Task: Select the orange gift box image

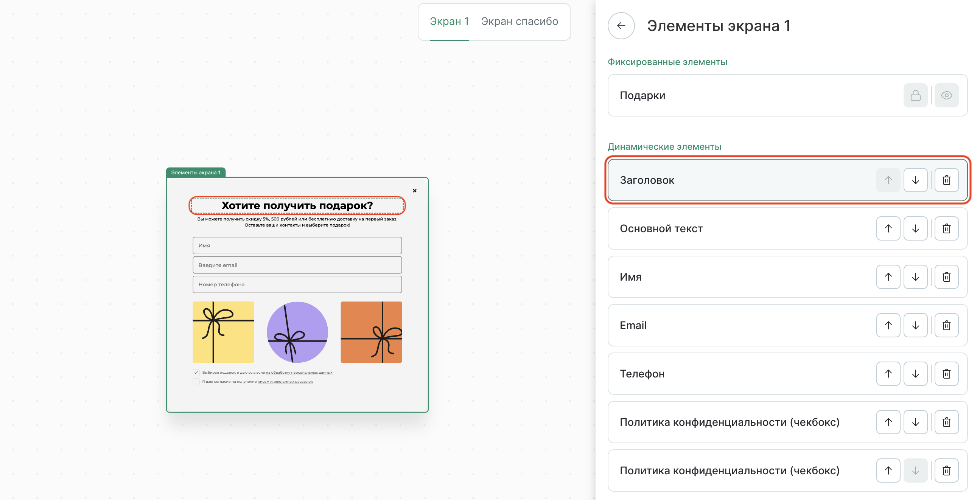Action: click(x=371, y=332)
